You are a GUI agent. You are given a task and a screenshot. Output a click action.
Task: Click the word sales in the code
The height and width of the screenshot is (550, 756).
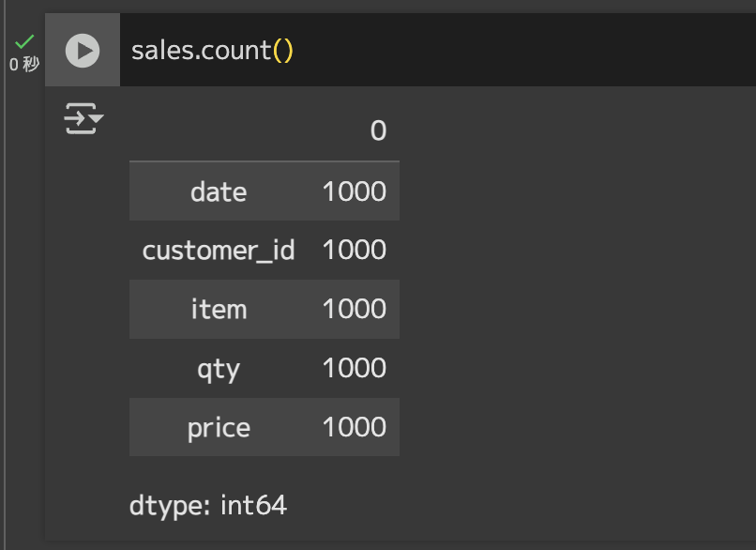point(162,51)
